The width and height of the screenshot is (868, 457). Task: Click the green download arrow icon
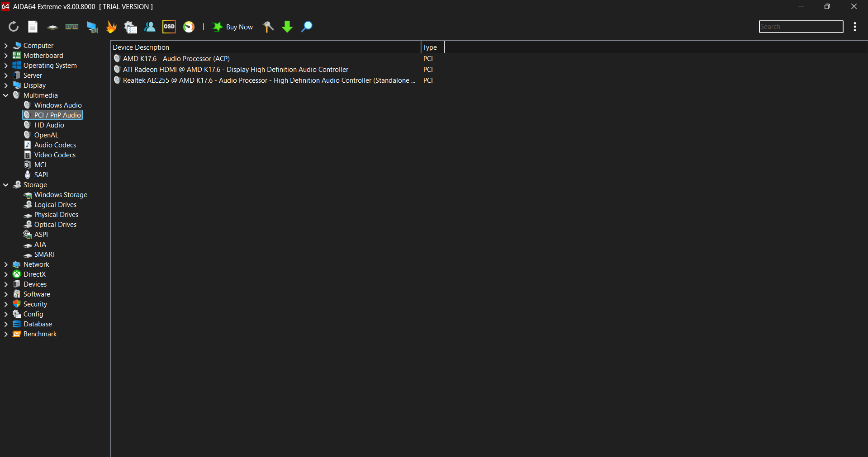pyautogui.click(x=287, y=27)
